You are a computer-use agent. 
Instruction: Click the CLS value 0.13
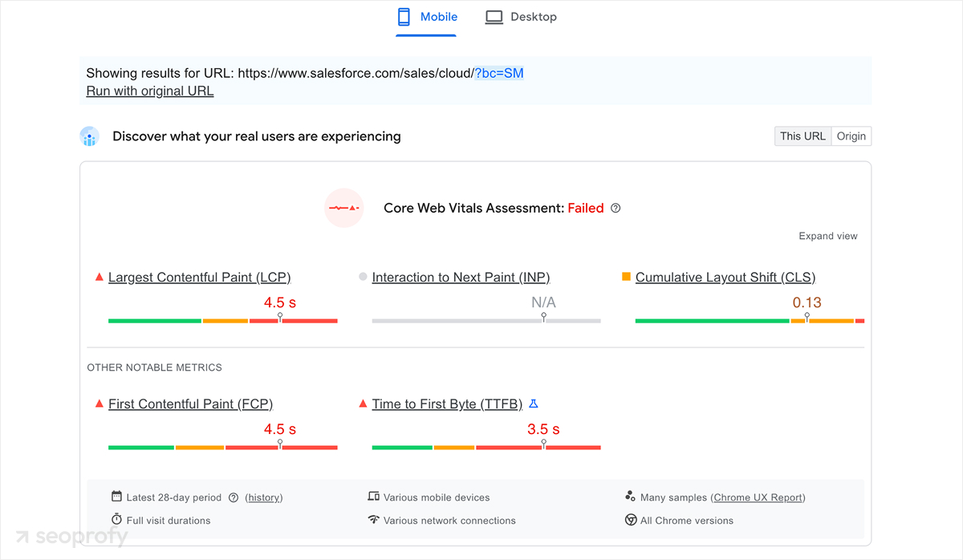(807, 302)
